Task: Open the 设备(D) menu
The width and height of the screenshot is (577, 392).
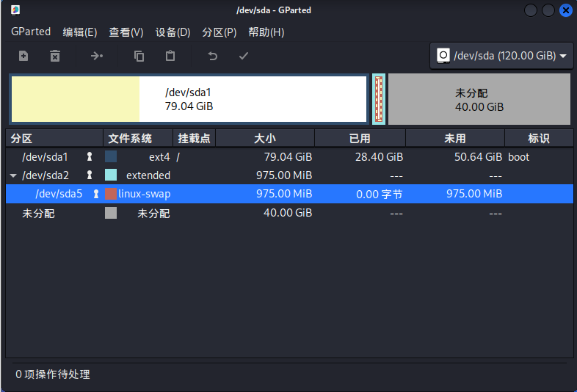Action: tap(173, 32)
